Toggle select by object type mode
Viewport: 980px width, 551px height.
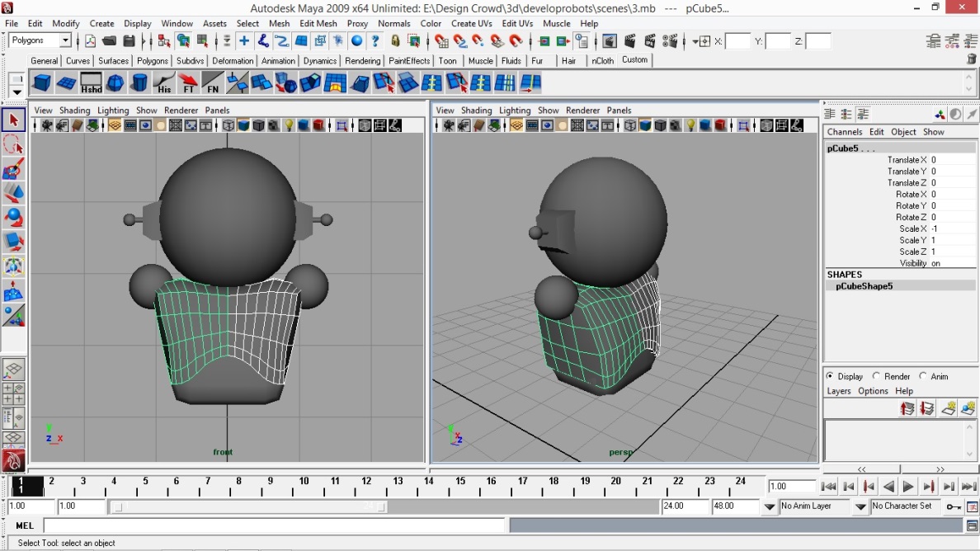coord(183,41)
